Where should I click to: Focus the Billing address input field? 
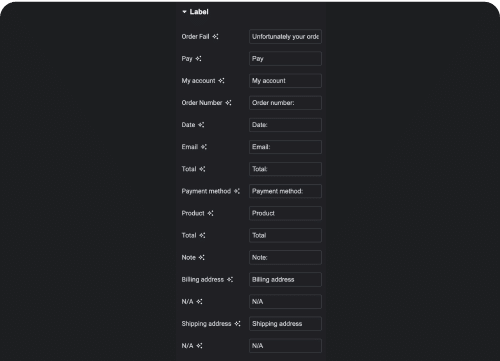point(285,279)
